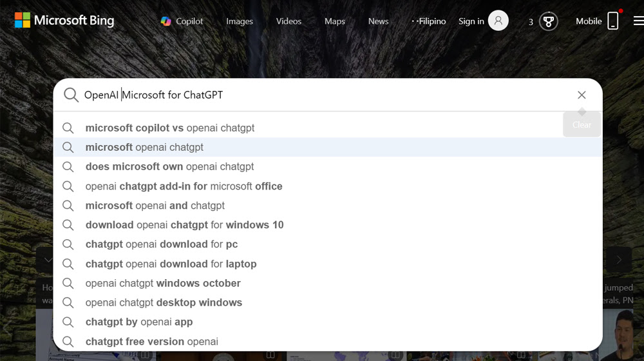
Task: Select the highlighted 'microsoft openai chatgpt' suggestion
Action: click(328, 147)
